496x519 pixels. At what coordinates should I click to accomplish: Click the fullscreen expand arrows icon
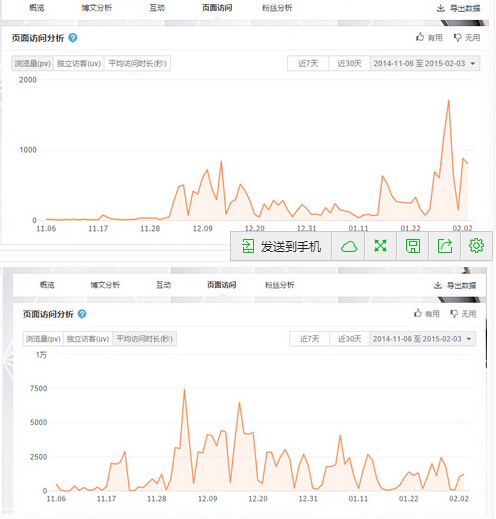coord(380,246)
